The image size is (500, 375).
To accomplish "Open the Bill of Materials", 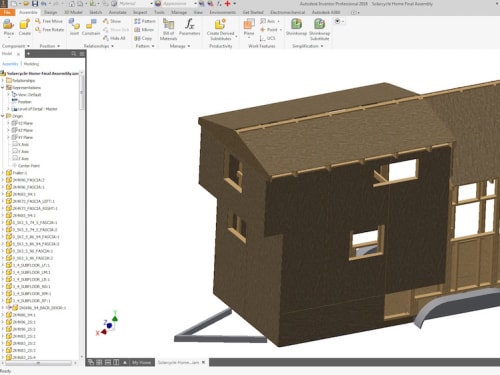I will [168, 29].
